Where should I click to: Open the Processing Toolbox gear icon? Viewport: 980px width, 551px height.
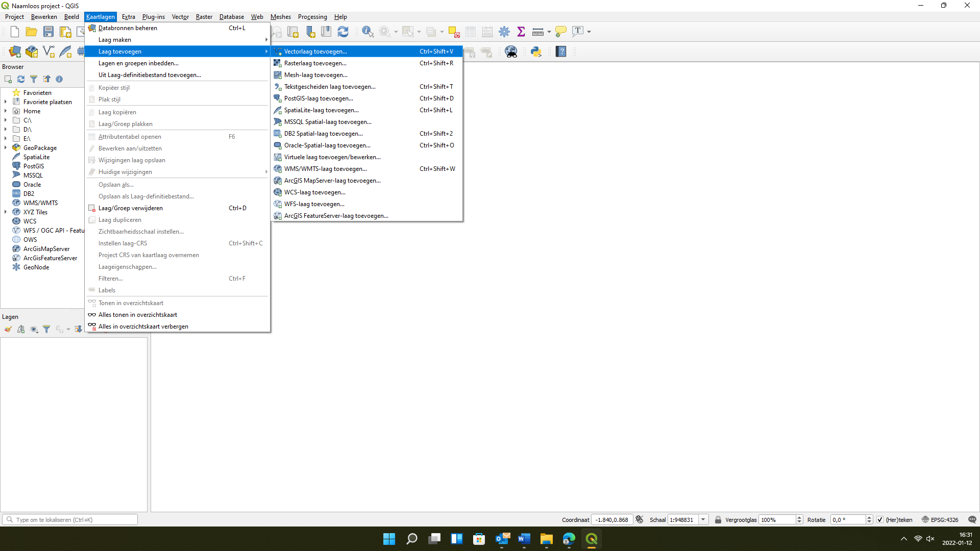pyautogui.click(x=504, y=32)
